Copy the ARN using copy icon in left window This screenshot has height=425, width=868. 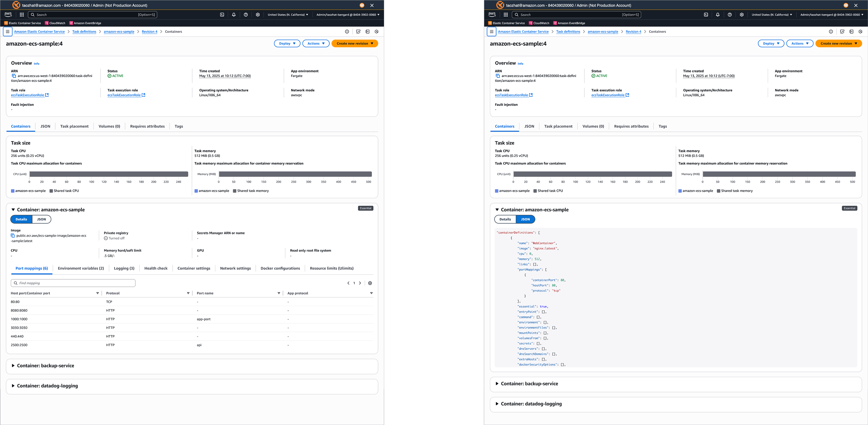tap(14, 76)
